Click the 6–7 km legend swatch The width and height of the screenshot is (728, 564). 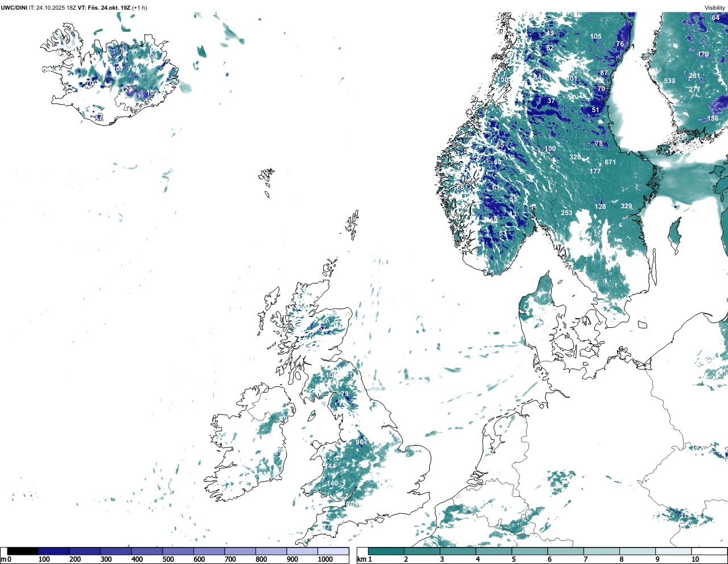click(565, 551)
